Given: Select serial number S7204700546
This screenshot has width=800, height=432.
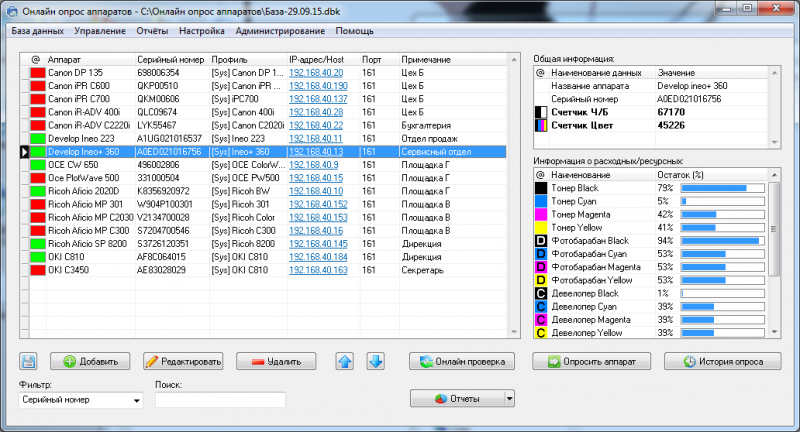Looking at the screenshot, I should click(163, 231).
